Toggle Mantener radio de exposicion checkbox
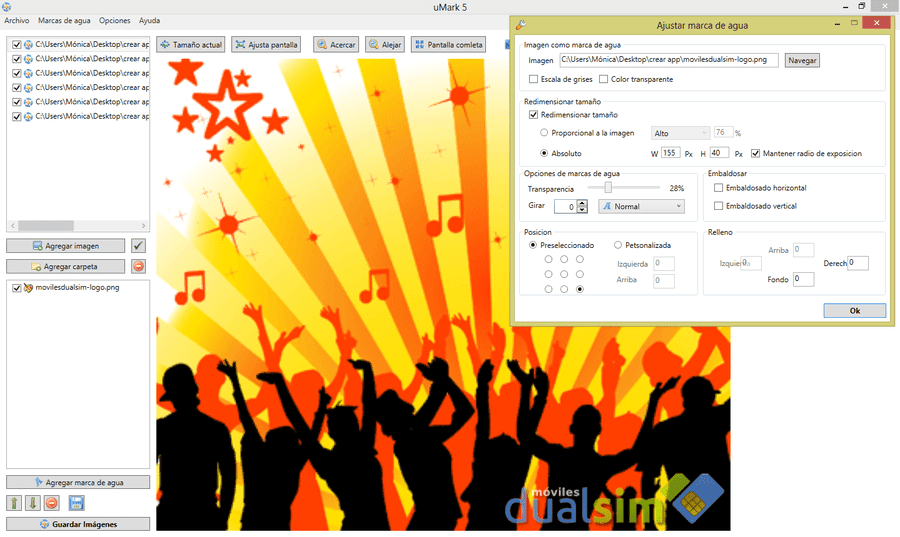The image size is (900, 537). pyautogui.click(x=755, y=153)
